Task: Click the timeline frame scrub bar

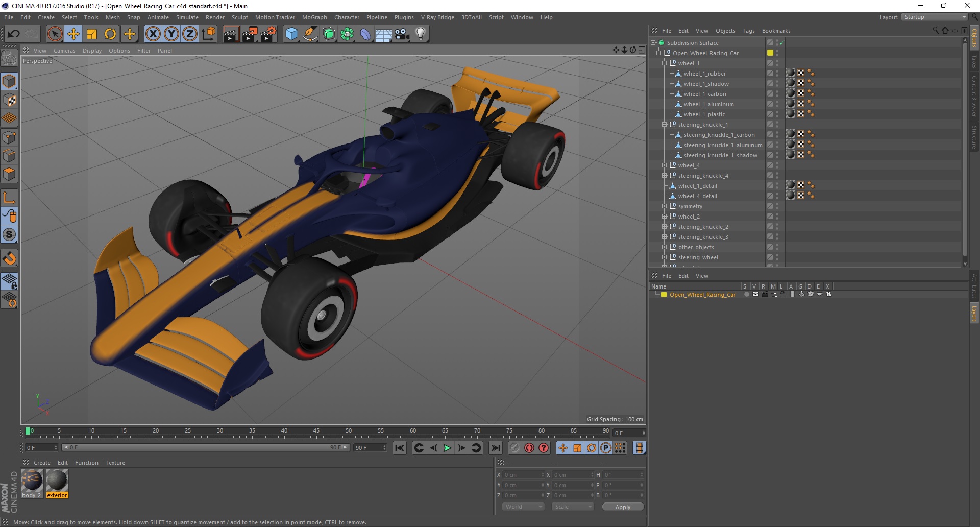Action: click(317, 433)
